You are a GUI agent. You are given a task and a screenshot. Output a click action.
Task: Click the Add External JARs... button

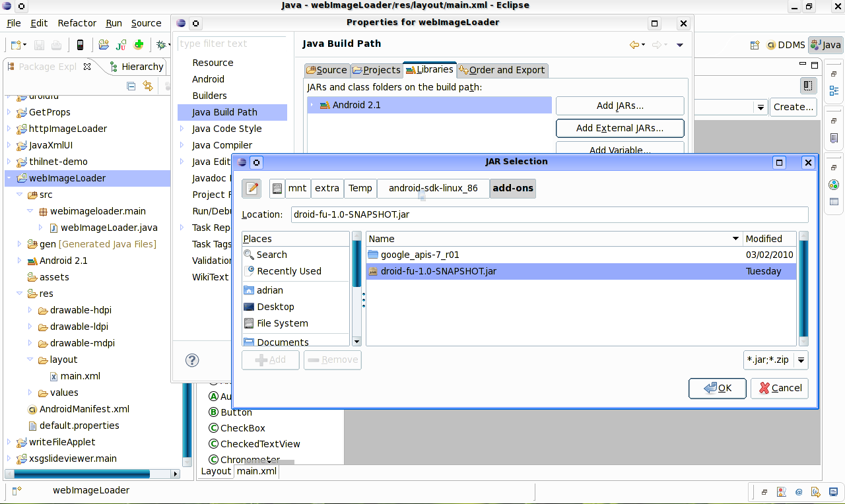click(x=620, y=128)
